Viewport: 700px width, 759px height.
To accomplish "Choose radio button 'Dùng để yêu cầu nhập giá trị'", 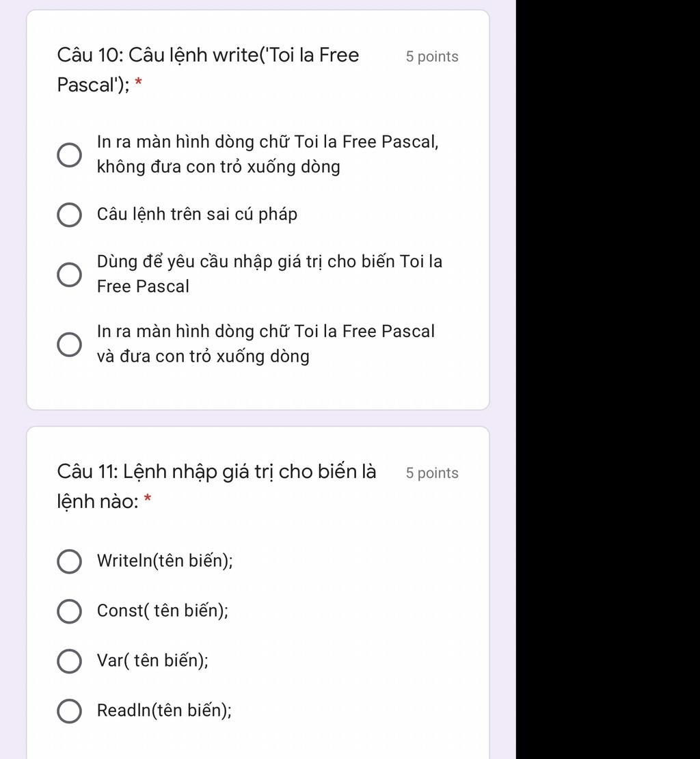I will (68, 274).
